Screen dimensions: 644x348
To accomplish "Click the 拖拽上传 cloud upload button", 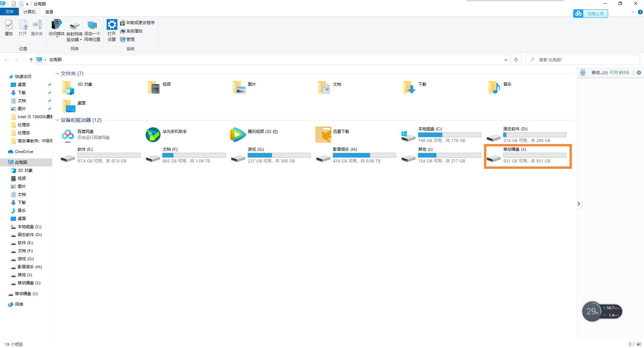I will tap(590, 14).
